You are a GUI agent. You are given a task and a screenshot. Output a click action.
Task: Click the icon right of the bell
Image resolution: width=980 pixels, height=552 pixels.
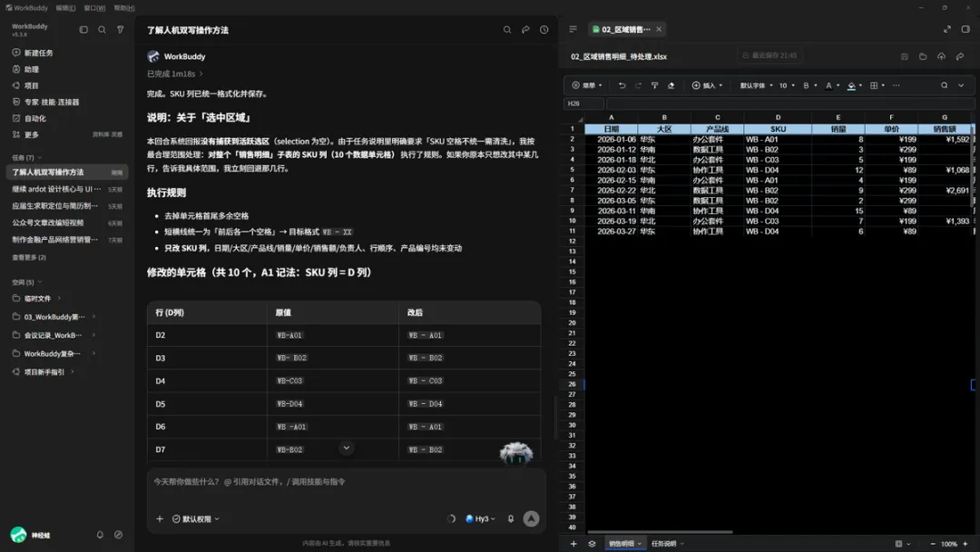coord(118,535)
